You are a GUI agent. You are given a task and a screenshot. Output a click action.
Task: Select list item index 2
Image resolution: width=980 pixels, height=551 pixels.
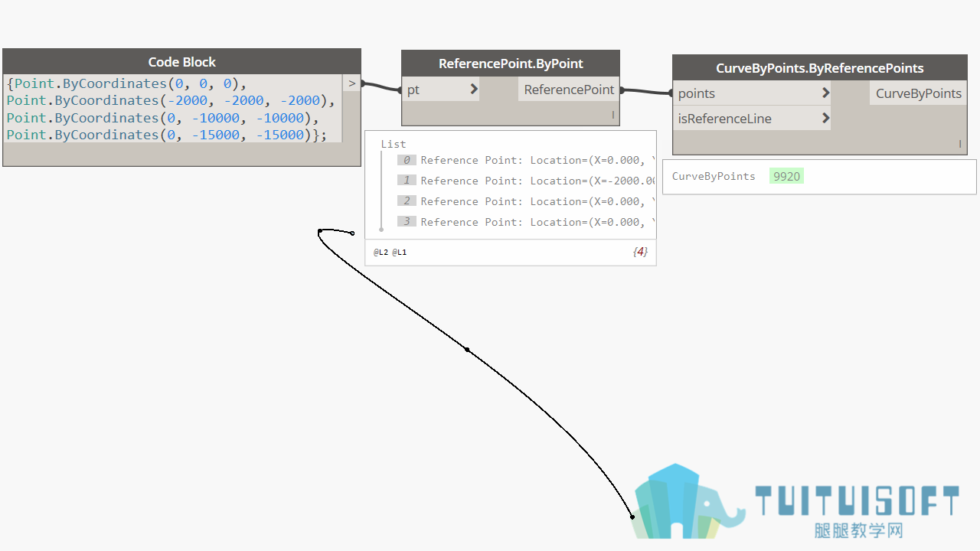tap(407, 201)
